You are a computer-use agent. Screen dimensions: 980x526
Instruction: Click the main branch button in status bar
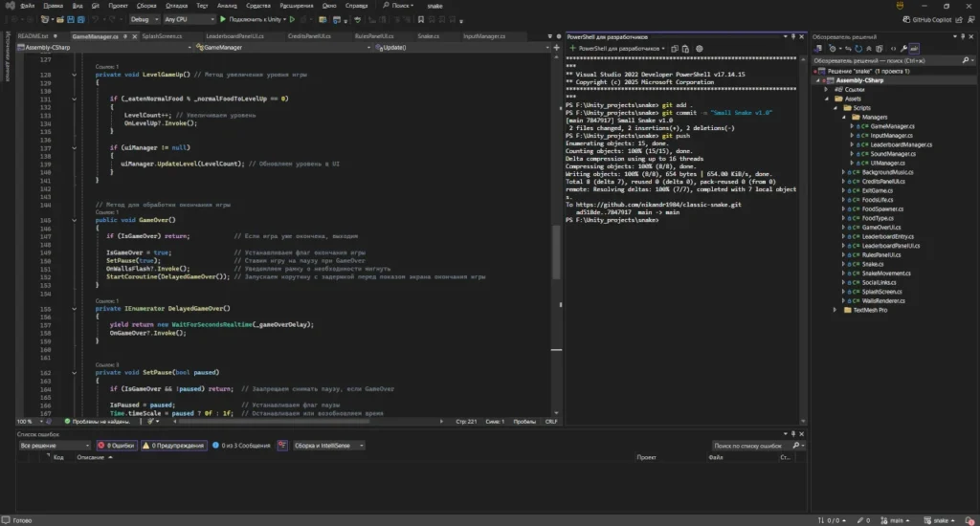(x=895, y=520)
